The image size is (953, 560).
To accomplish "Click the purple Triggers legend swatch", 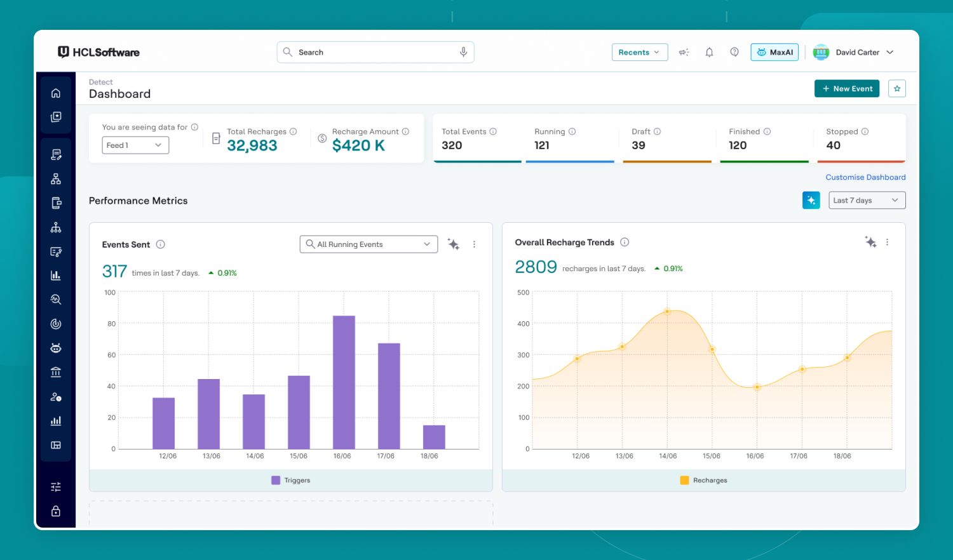I will (276, 481).
